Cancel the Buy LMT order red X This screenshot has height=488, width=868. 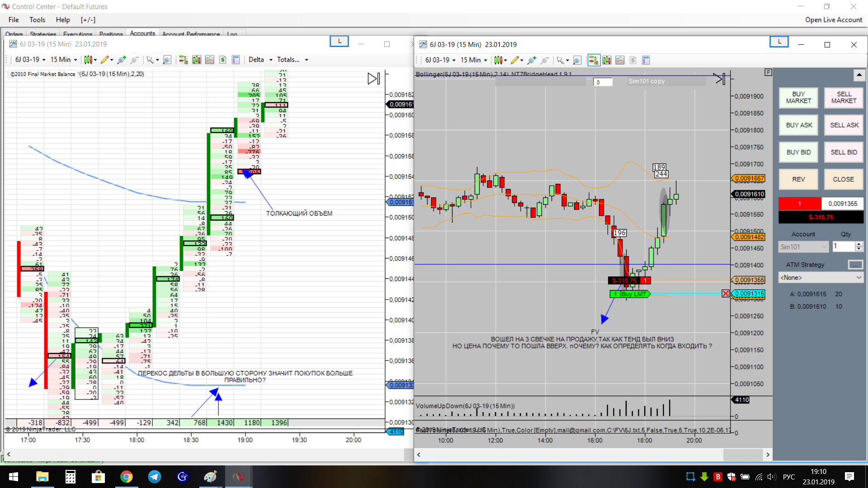point(726,294)
